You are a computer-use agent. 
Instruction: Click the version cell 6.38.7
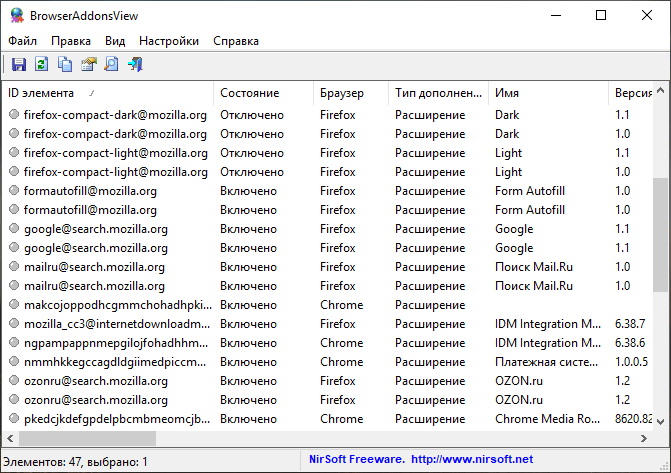(x=630, y=324)
